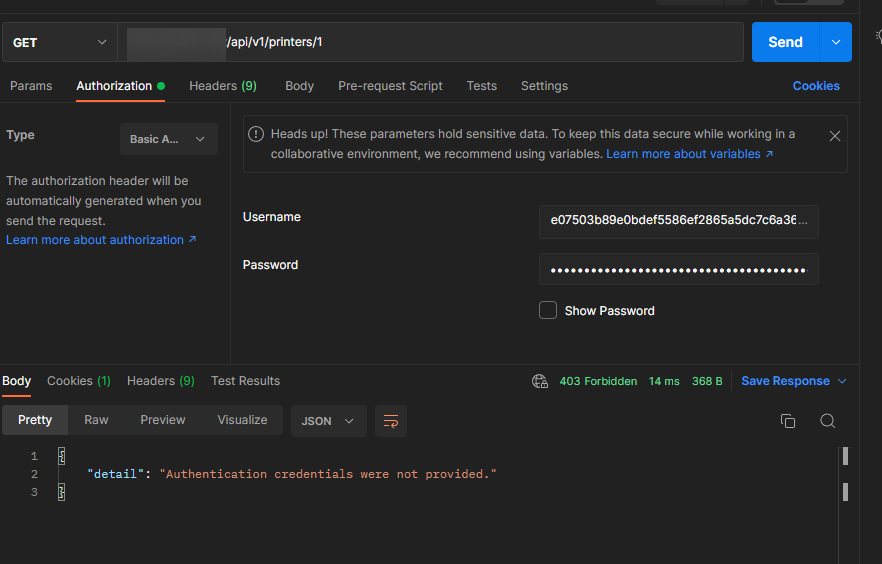This screenshot has height=564, width=882.
Task: Open the JSON format dropdown
Action: click(328, 421)
